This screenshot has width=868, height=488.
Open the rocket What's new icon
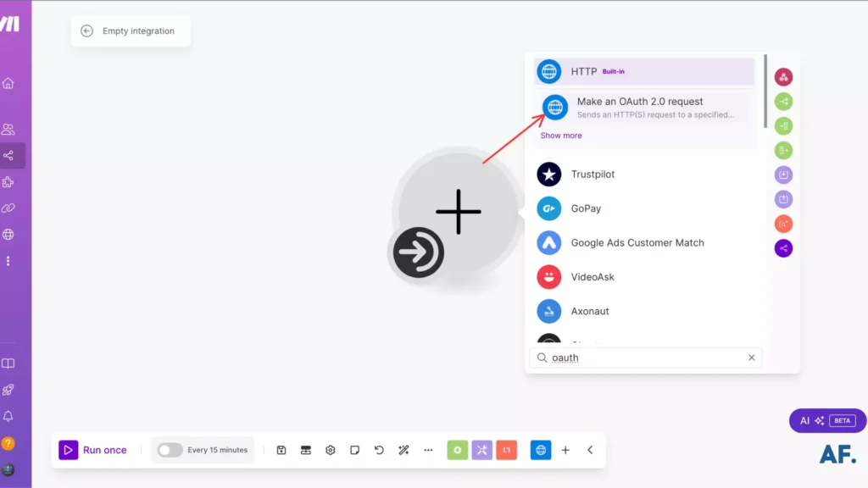(8, 390)
